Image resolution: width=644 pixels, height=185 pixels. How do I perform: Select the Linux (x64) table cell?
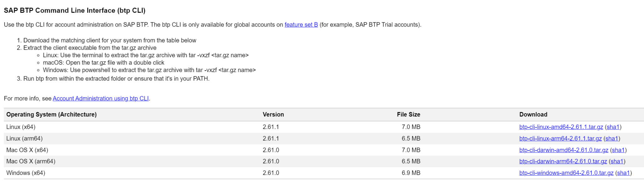(21, 127)
